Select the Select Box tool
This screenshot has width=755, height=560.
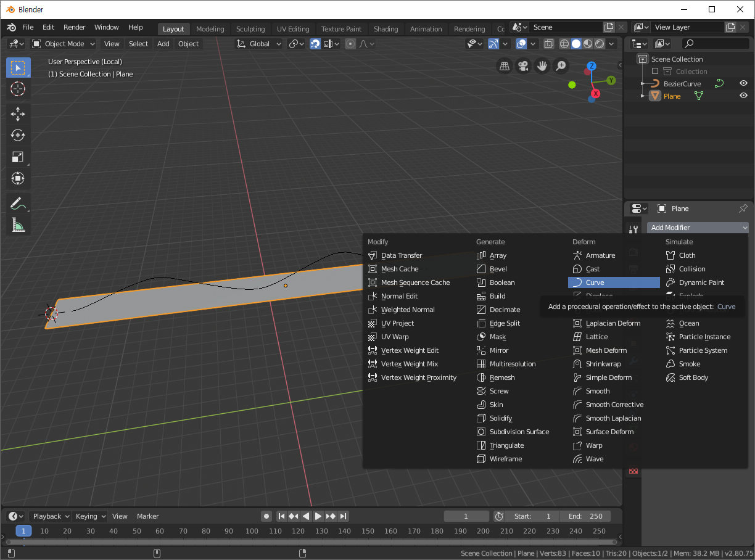(18, 67)
